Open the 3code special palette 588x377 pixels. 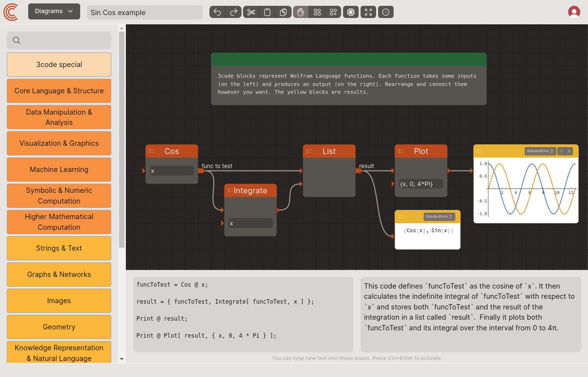coord(59,64)
